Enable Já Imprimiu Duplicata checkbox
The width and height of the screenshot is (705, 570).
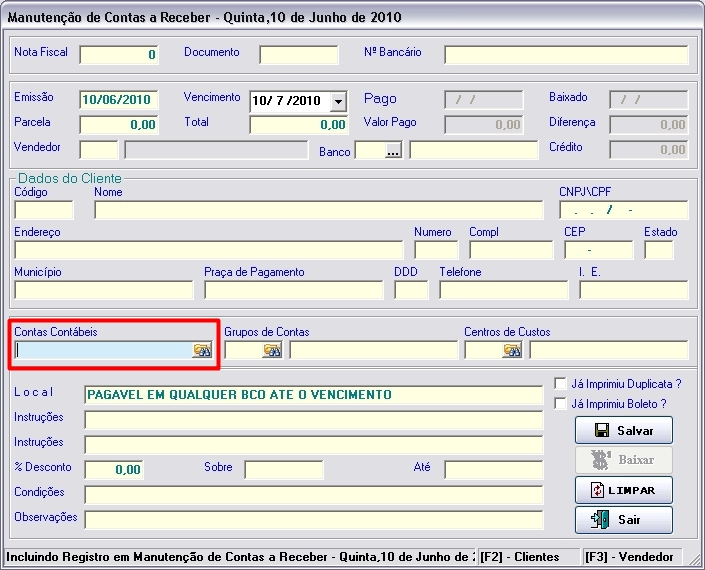pyautogui.click(x=561, y=383)
